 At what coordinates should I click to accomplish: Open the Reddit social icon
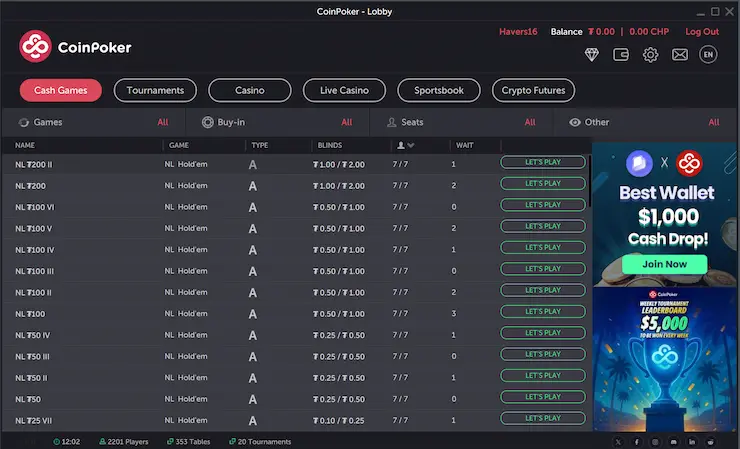tap(710, 442)
